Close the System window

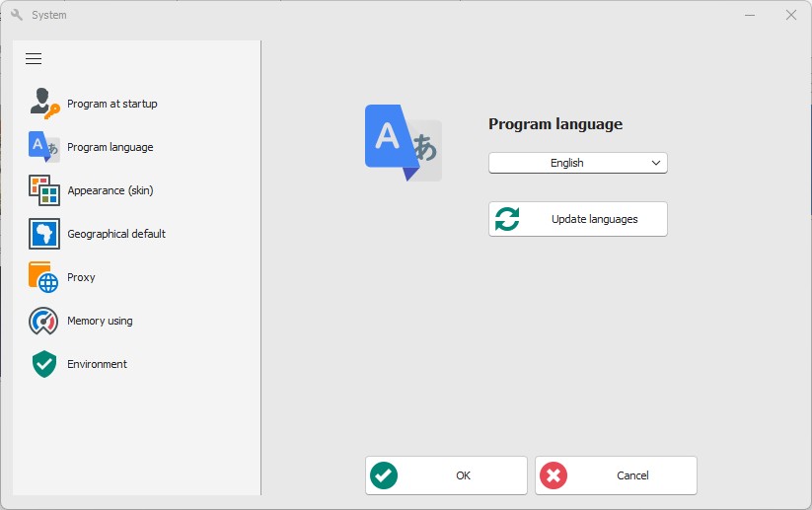click(790, 15)
